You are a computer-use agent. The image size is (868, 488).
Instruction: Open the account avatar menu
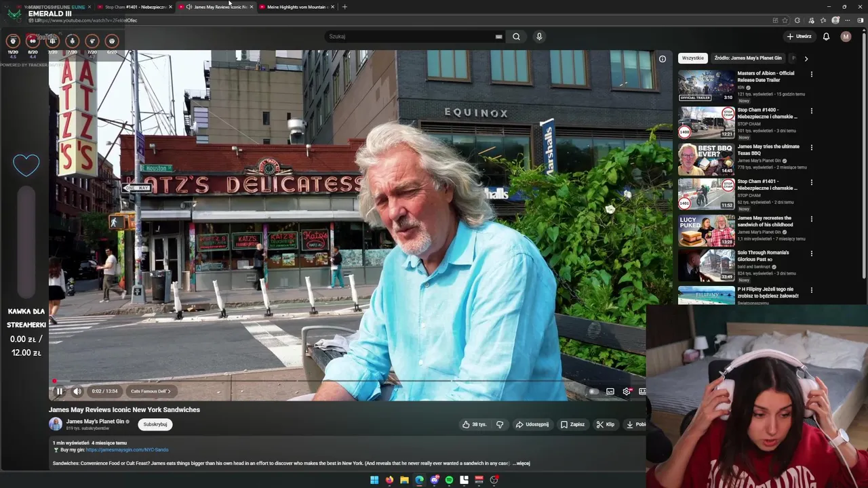[x=846, y=37]
